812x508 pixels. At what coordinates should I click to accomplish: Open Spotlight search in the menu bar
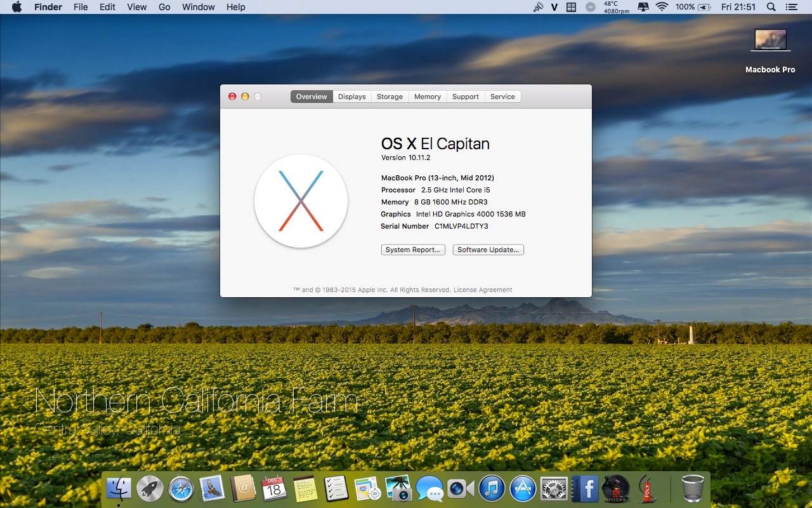[x=769, y=7]
